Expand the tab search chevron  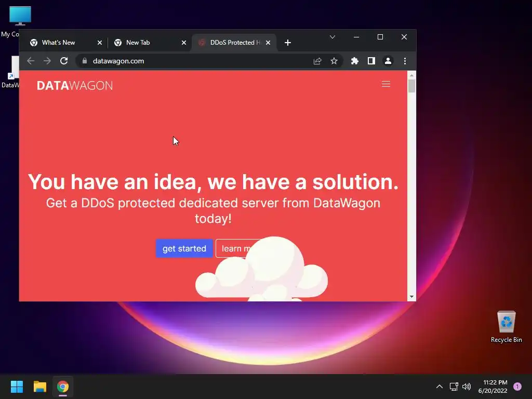click(332, 37)
